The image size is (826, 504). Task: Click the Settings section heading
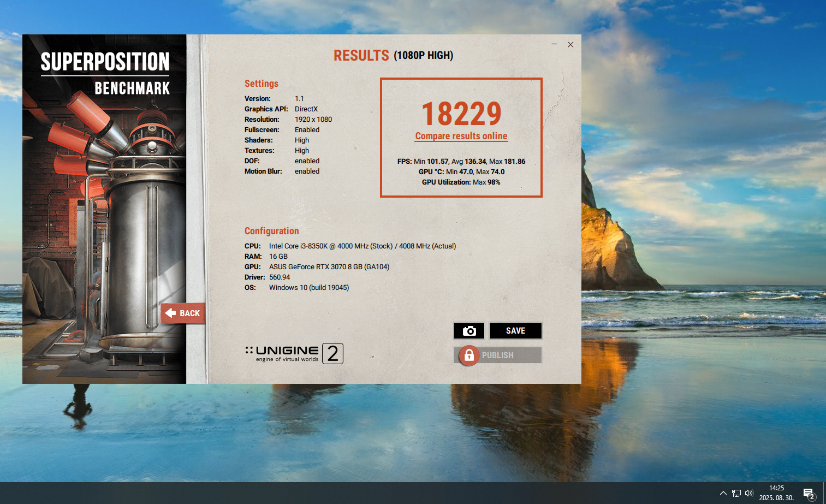[262, 84]
